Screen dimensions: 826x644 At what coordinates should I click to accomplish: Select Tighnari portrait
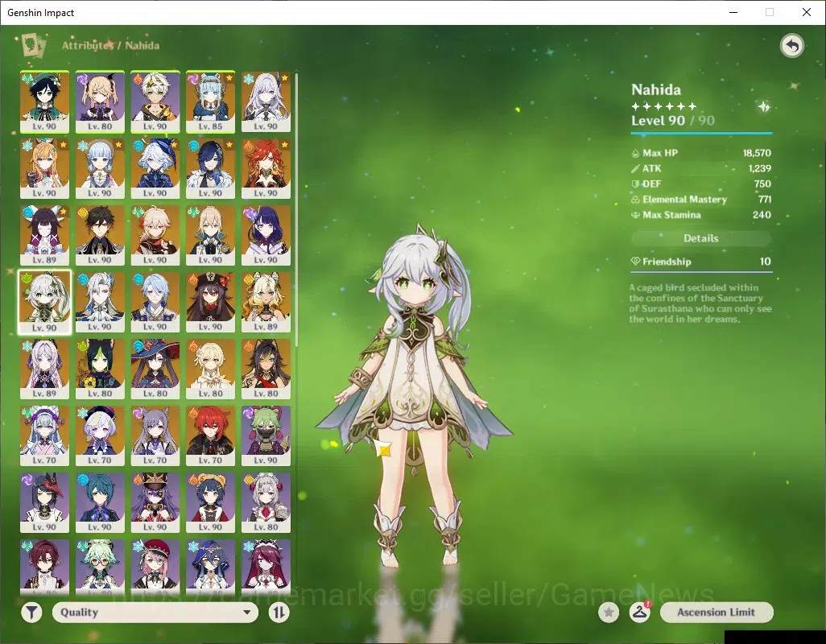point(100,369)
